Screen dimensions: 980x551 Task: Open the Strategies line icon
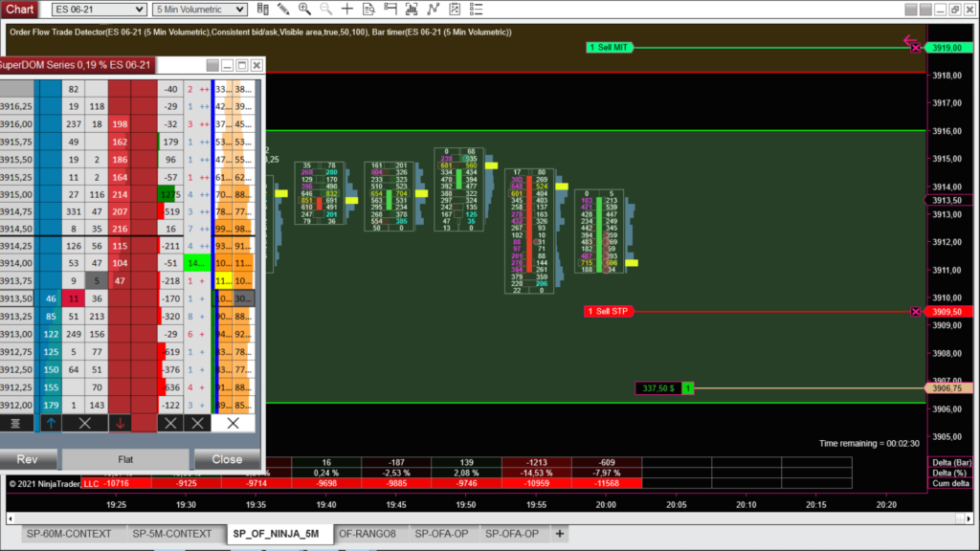pyautogui.click(x=434, y=10)
